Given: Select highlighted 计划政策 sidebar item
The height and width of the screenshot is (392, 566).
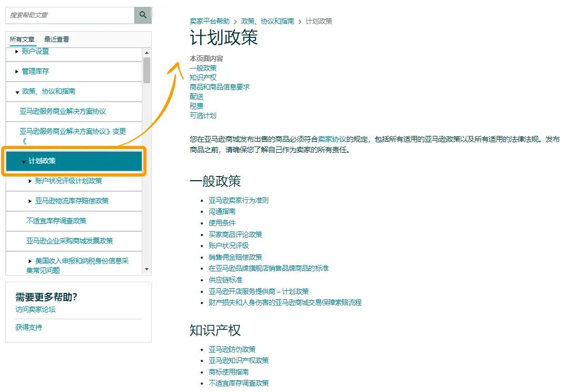Looking at the screenshot, I should pyautogui.click(x=74, y=161).
